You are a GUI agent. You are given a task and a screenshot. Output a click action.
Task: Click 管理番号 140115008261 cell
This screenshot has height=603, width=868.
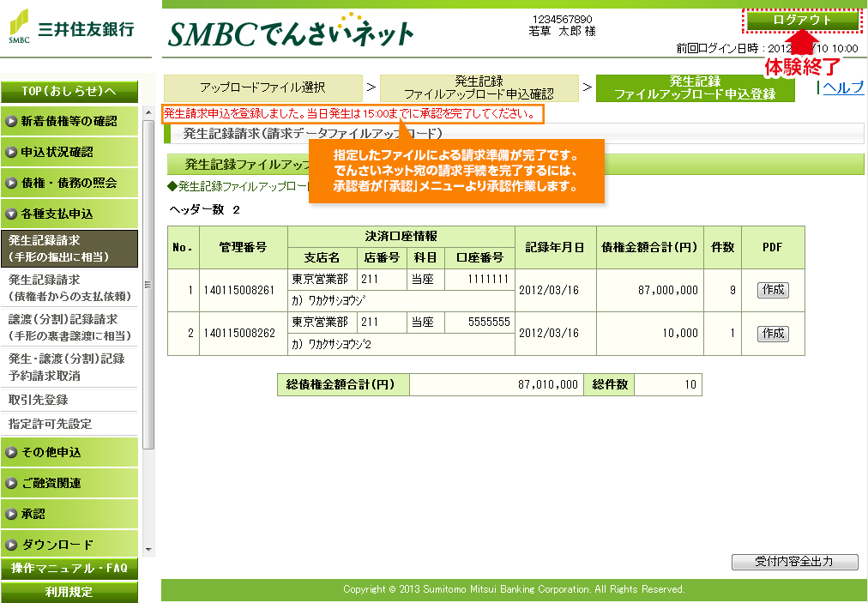coord(243,290)
